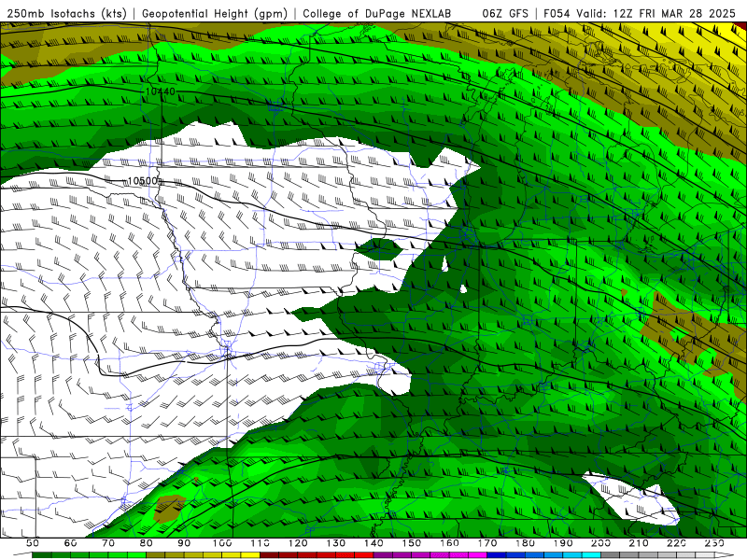Viewport: 747px width, 560px height.
Task: Click the 200 value on the legend scale
Action: pyautogui.click(x=600, y=543)
